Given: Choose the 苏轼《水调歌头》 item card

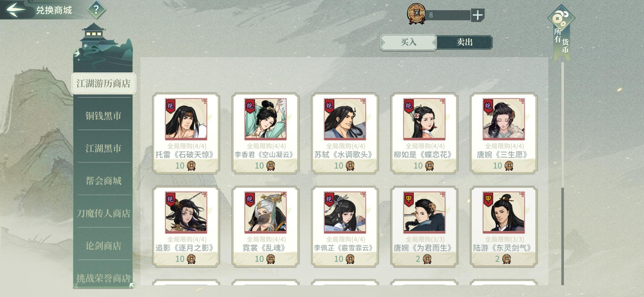Looking at the screenshot, I should click(x=345, y=133).
